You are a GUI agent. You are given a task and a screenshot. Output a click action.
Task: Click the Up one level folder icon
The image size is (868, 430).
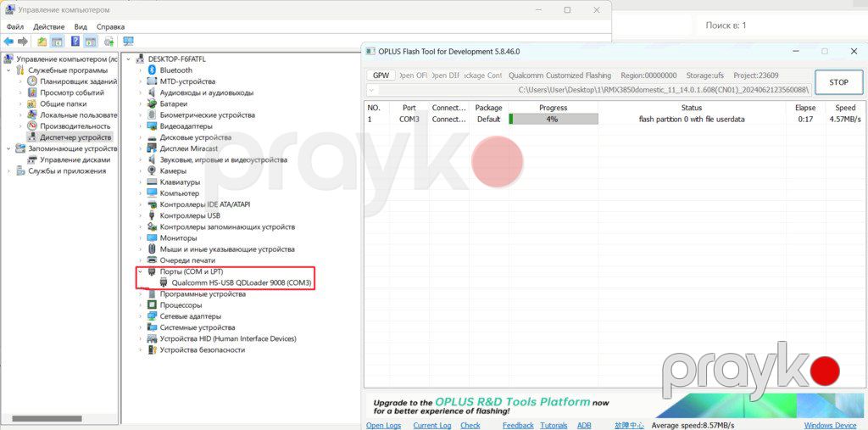(42, 42)
